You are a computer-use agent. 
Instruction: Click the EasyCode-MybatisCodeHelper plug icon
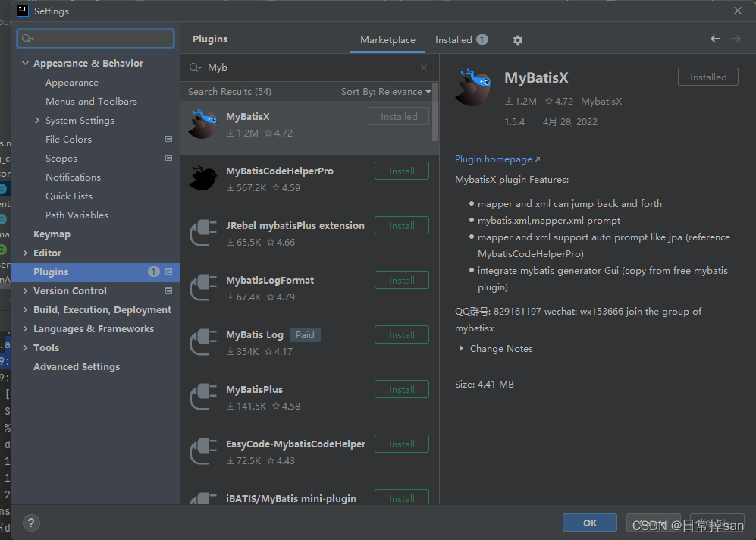pyautogui.click(x=203, y=451)
